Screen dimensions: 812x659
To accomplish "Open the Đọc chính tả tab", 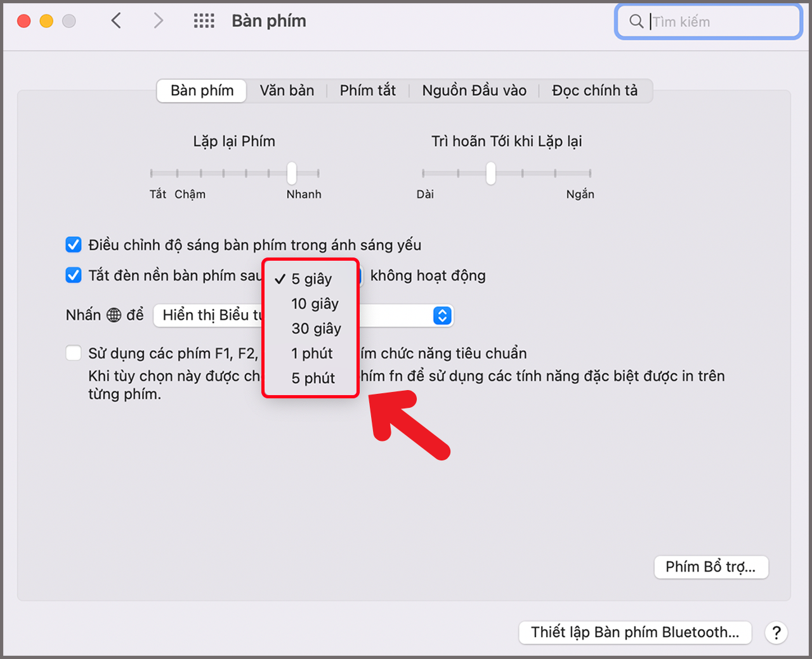I will [594, 91].
